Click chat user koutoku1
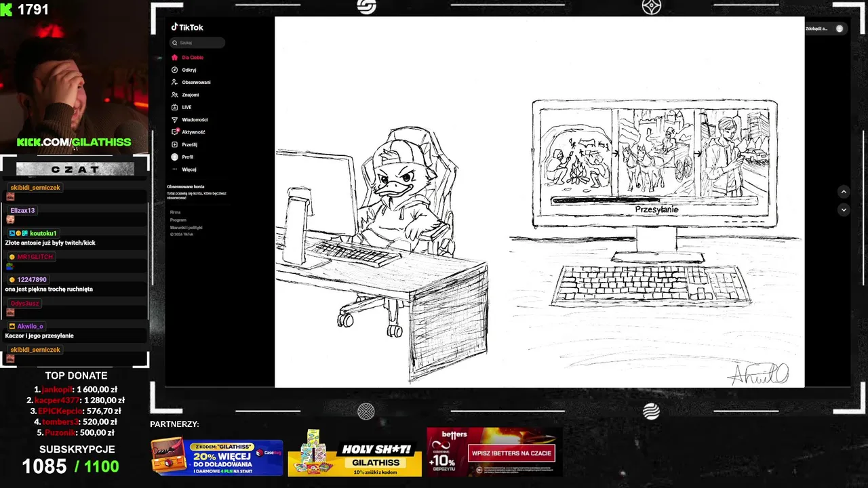This screenshot has width=868, height=488. point(43,233)
